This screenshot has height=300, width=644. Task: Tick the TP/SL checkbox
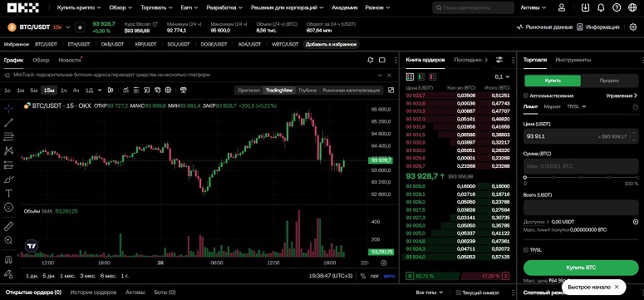pyautogui.click(x=526, y=250)
